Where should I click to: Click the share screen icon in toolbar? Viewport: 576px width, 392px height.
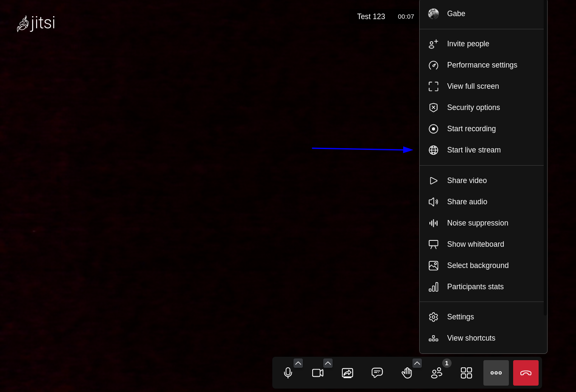(x=347, y=373)
